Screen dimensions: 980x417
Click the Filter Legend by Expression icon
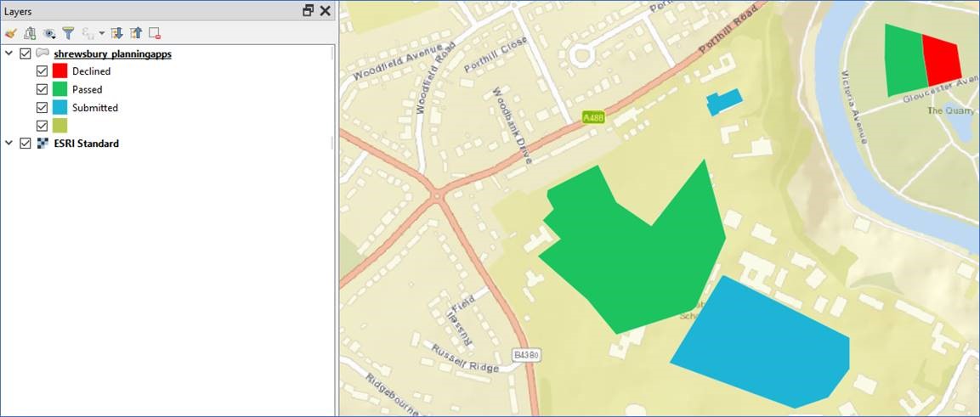(x=88, y=33)
